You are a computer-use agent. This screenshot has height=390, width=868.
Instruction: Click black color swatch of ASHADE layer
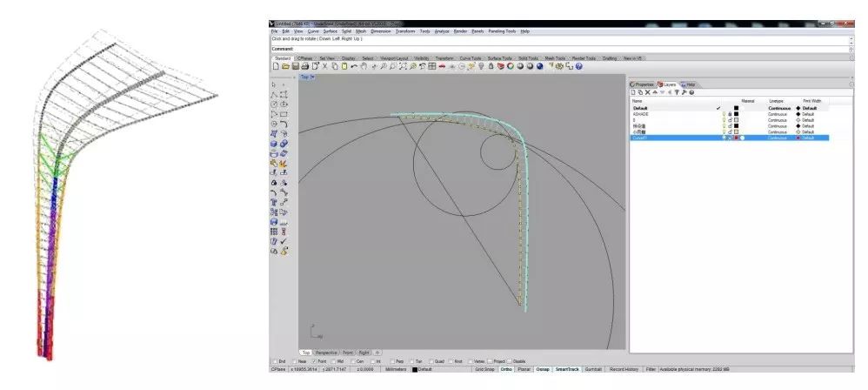(737, 114)
